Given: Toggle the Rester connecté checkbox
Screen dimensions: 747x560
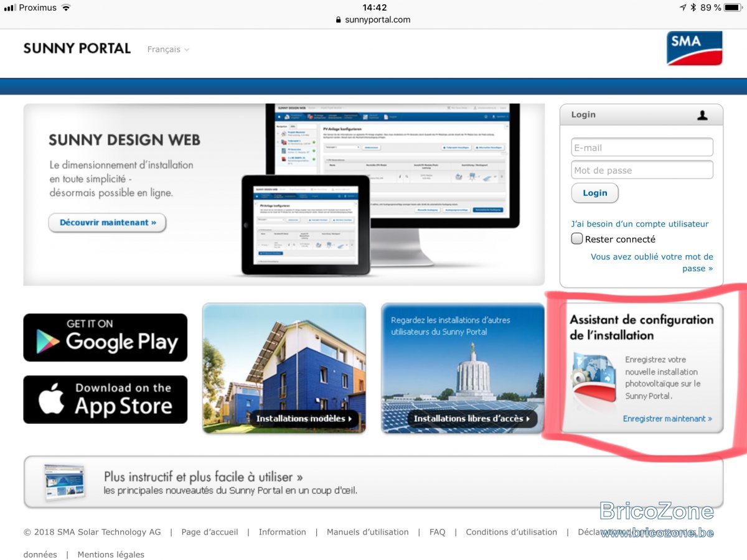Looking at the screenshot, I should pyautogui.click(x=577, y=239).
